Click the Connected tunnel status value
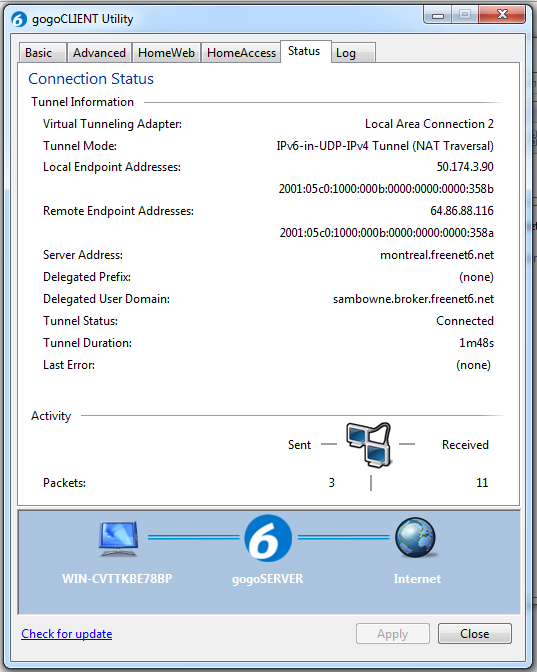 point(465,321)
